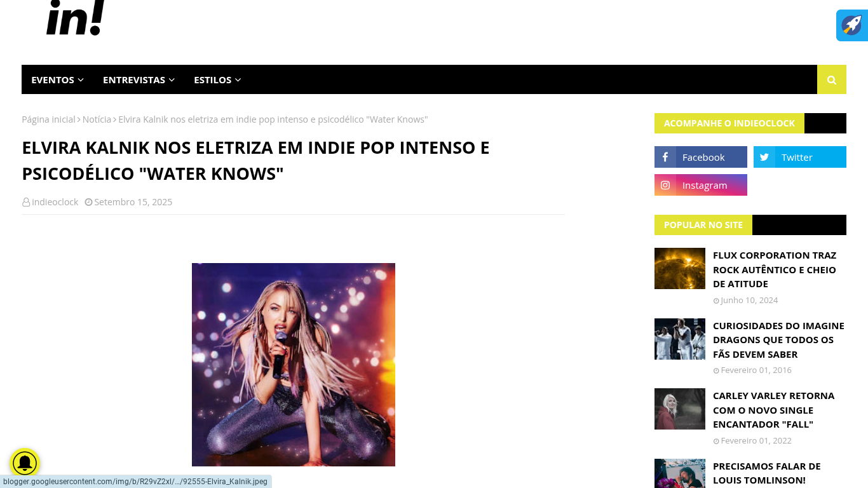Open the Elvira Kalnik article image
Image resolution: width=868 pixels, height=488 pixels.
click(294, 365)
